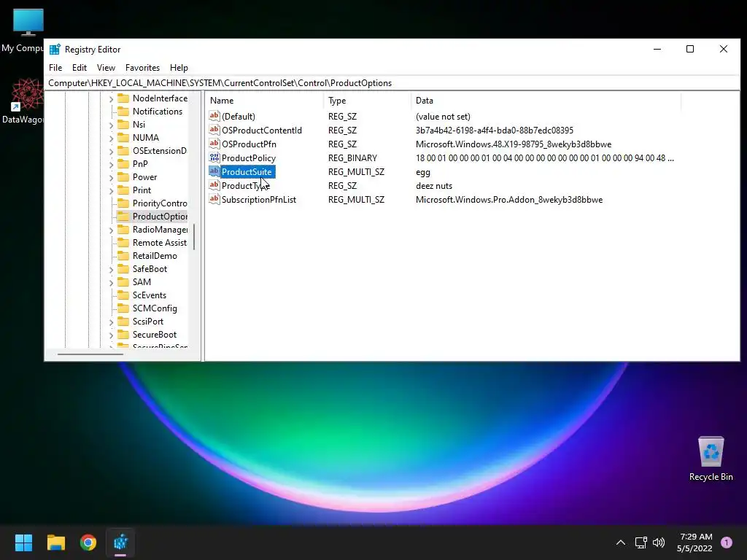This screenshot has height=560, width=747.
Task: Open the volume tray icon
Action: click(x=659, y=542)
